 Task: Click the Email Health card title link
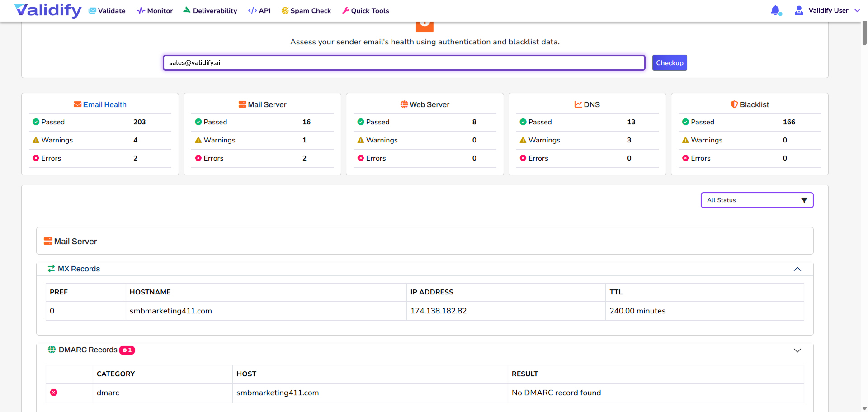pyautogui.click(x=104, y=104)
